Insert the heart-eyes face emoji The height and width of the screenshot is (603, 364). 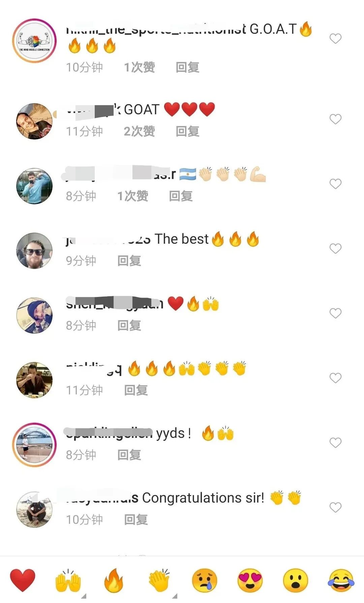(250, 580)
